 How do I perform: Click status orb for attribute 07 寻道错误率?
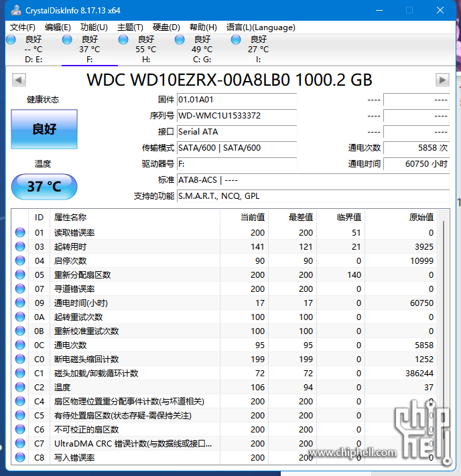[20, 289]
